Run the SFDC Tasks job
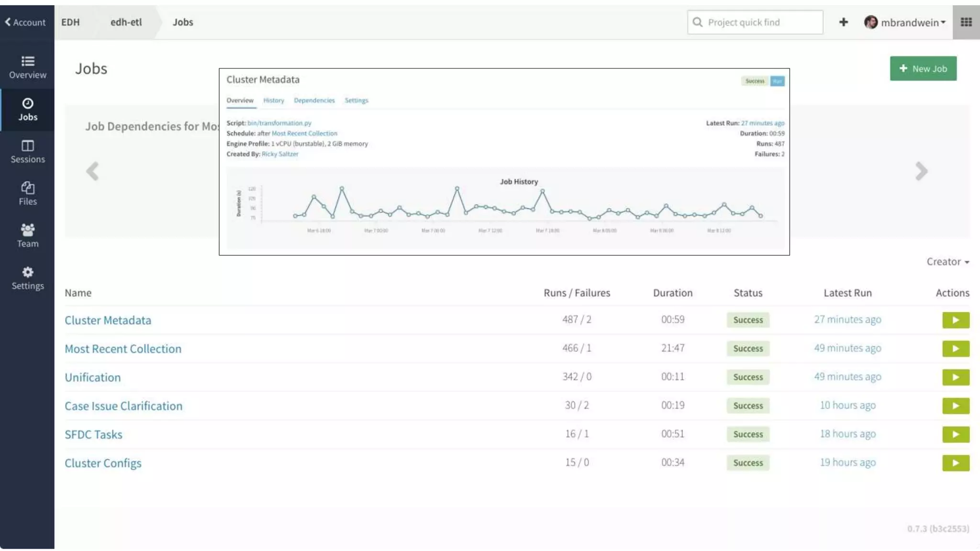The width and height of the screenshot is (980, 551). coord(956,434)
